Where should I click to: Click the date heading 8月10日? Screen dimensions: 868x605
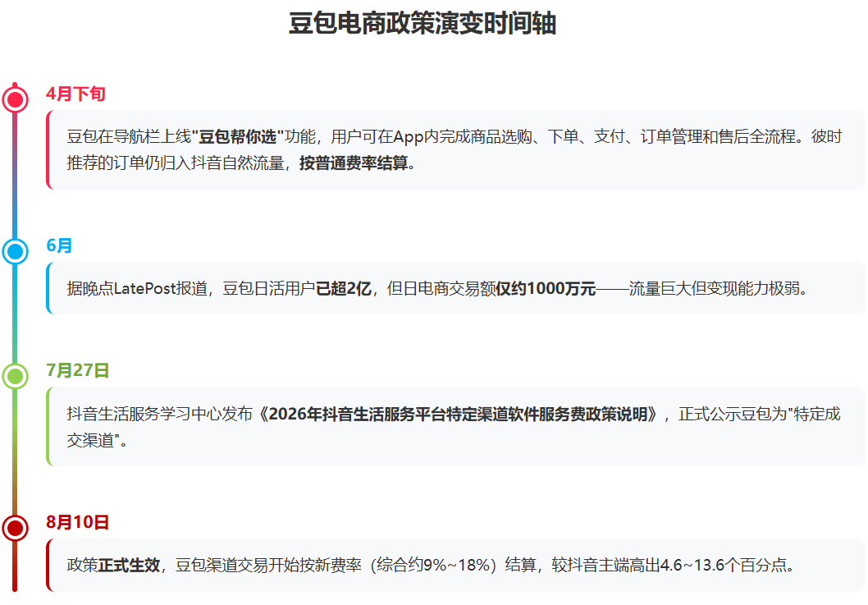click(x=77, y=522)
